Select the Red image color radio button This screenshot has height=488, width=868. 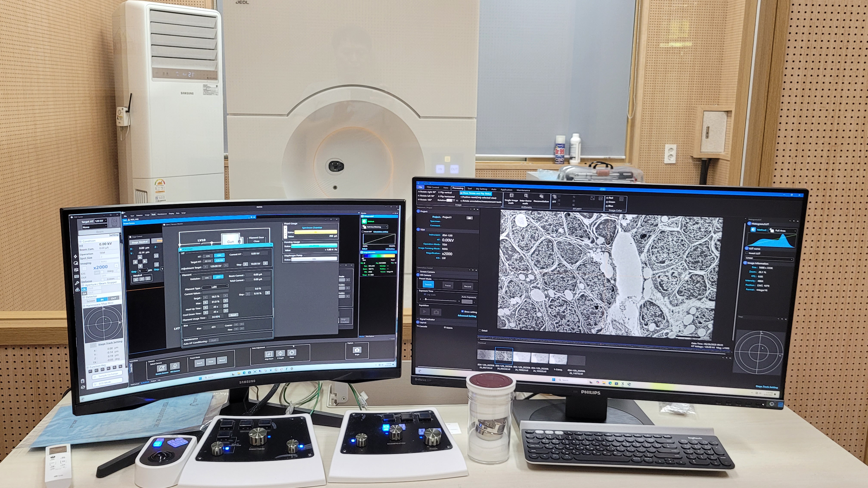[608, 198]
